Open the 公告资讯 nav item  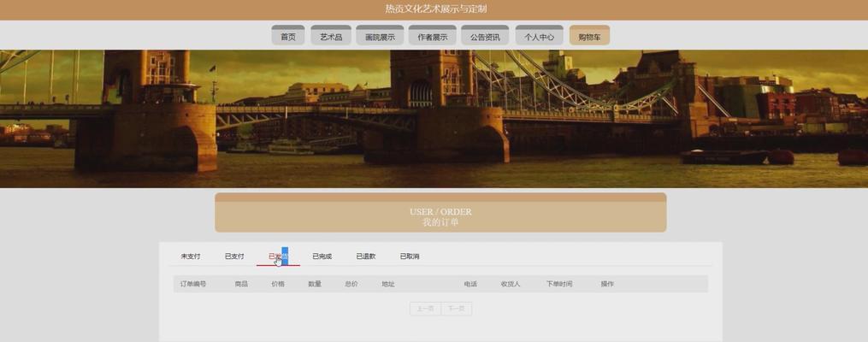click(x=485, y=35)
